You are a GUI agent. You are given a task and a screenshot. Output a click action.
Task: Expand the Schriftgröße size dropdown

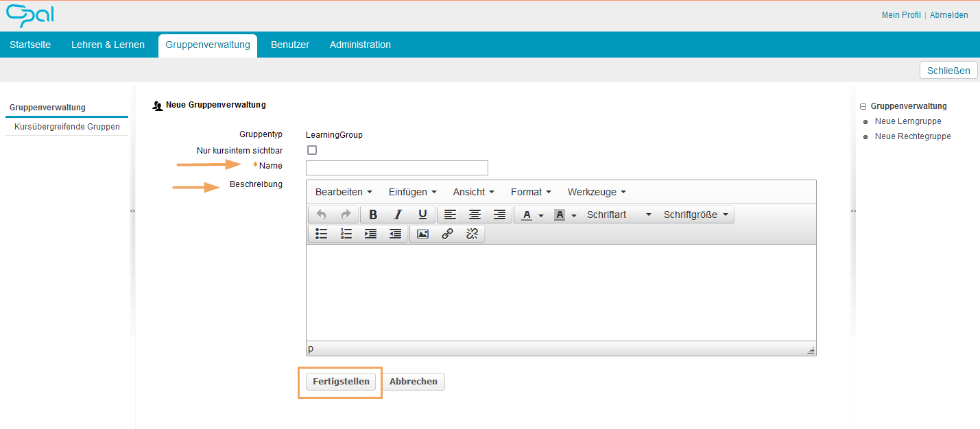click(x=695, y=215)
